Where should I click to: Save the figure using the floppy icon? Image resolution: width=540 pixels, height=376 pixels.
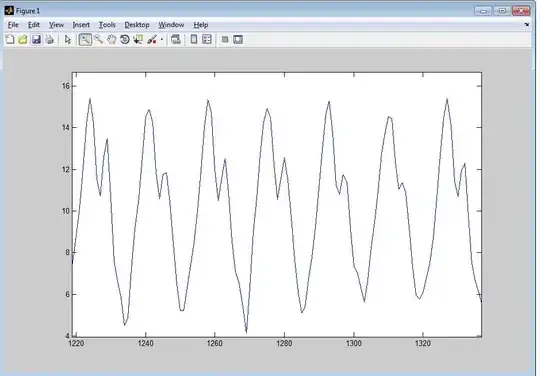(37, 40)
